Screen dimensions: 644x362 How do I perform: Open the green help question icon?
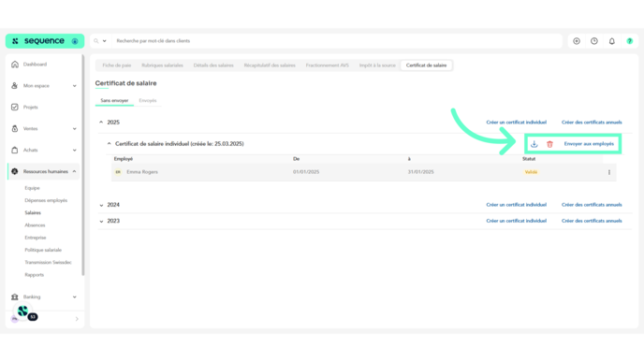point(630,41)
